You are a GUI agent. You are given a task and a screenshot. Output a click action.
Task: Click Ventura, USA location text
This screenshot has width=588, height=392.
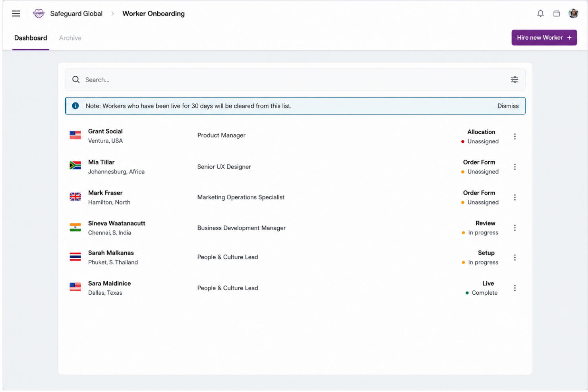pyautogui.click(x=105, y=141)
